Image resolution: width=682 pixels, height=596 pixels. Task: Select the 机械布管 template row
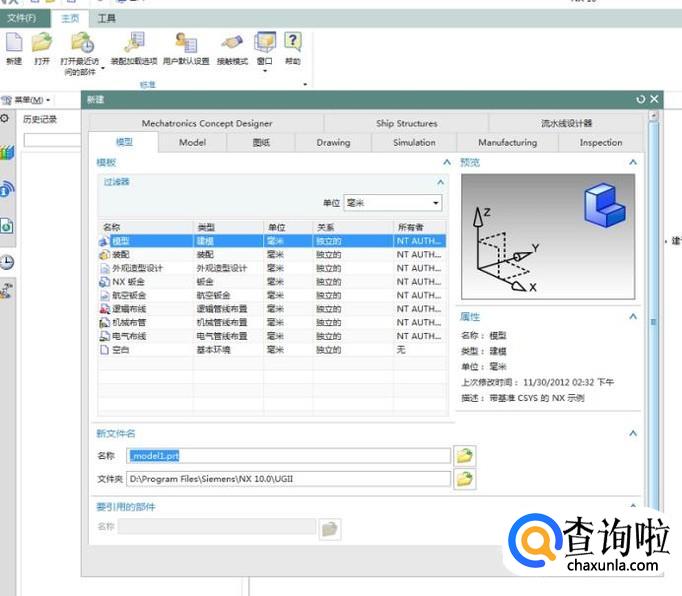(x=272, y=322)
